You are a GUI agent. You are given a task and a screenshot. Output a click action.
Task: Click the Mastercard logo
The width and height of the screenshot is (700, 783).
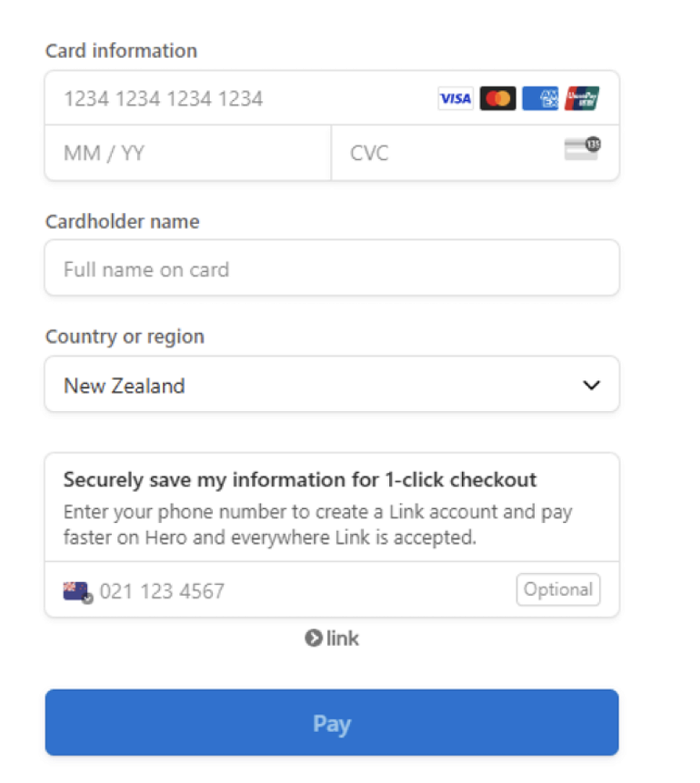click(498, 99)
